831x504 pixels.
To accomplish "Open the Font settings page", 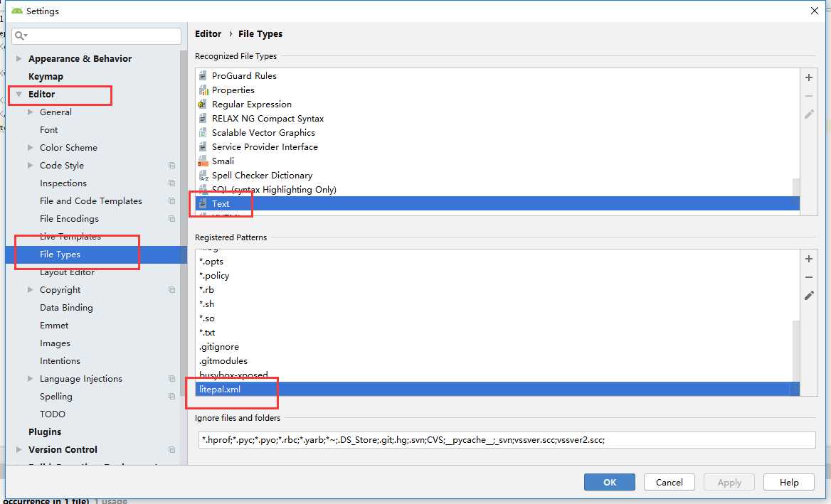I will coord(49,129).
